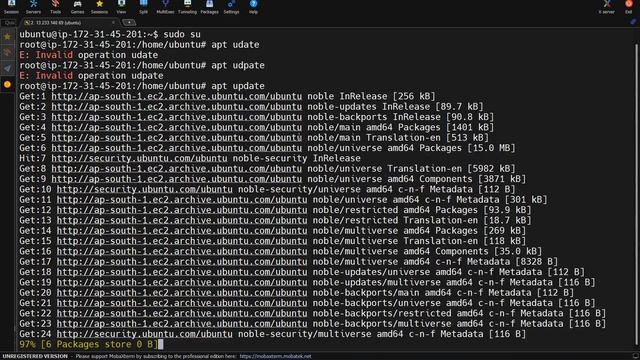Close the 13.233.140.69 (ubuntu) tab
Image resolution: width=640 pixels, height=360 pixels.
(x=113, y=23)
